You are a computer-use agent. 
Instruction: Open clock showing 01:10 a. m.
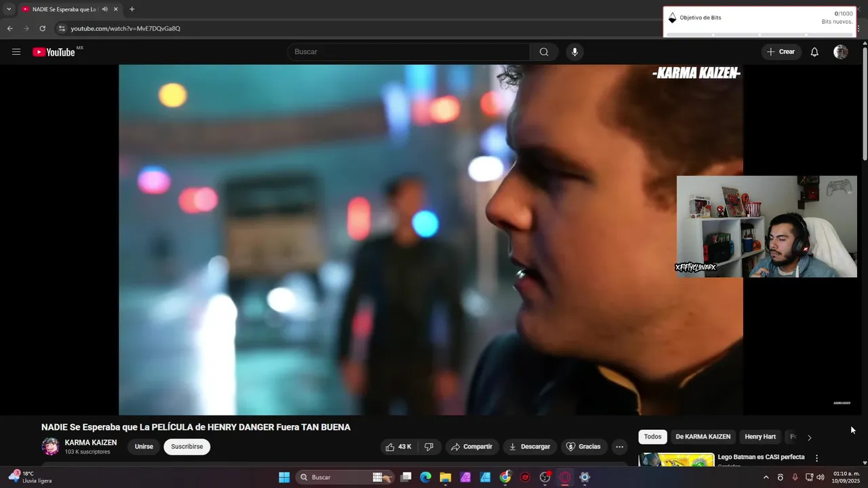coord(846,477)
